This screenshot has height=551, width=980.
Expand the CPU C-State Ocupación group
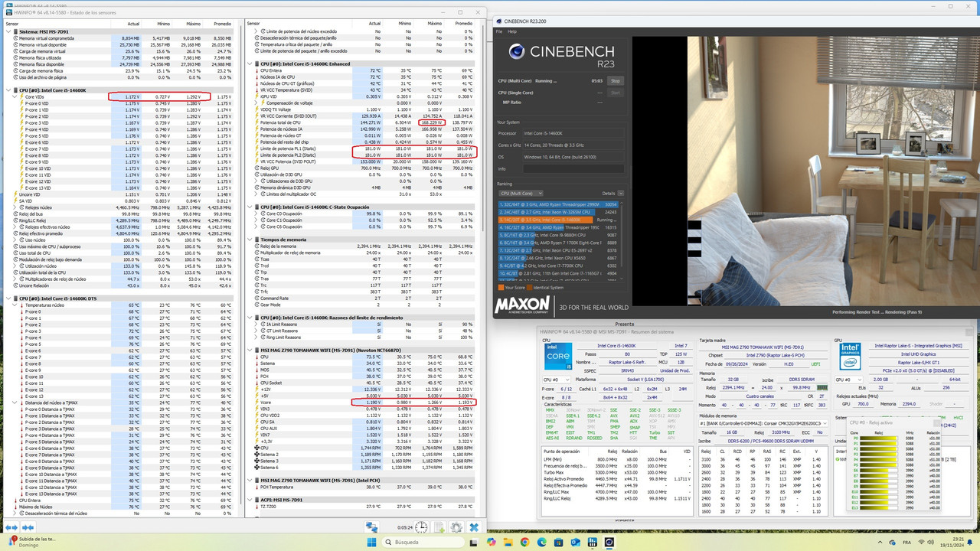(x=250, y=207)
